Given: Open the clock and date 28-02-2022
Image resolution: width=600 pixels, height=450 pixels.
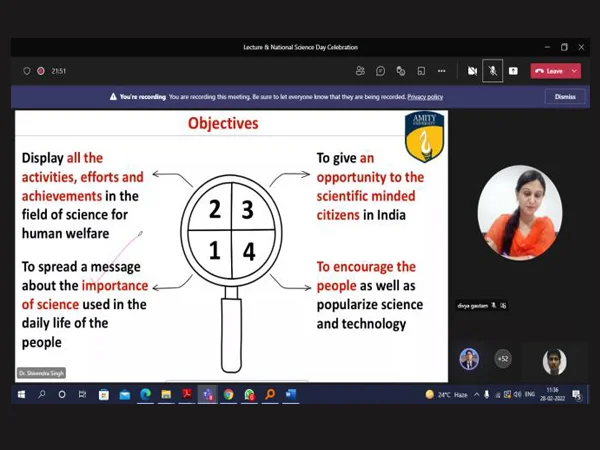Looking at the screenshot, I should click(552, 394).
